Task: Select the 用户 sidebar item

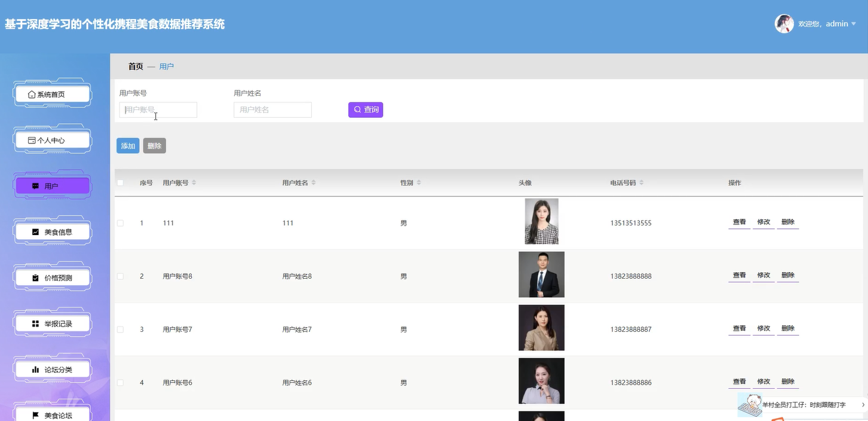Action: tap(52, 186)
